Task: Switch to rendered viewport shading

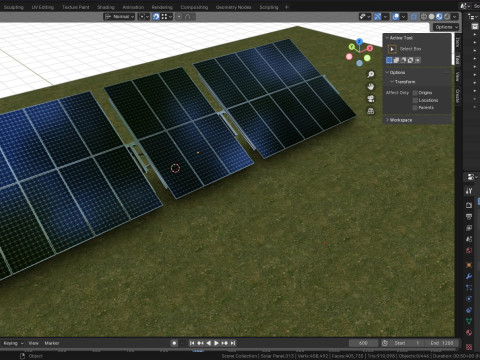Action: point(447,17)
